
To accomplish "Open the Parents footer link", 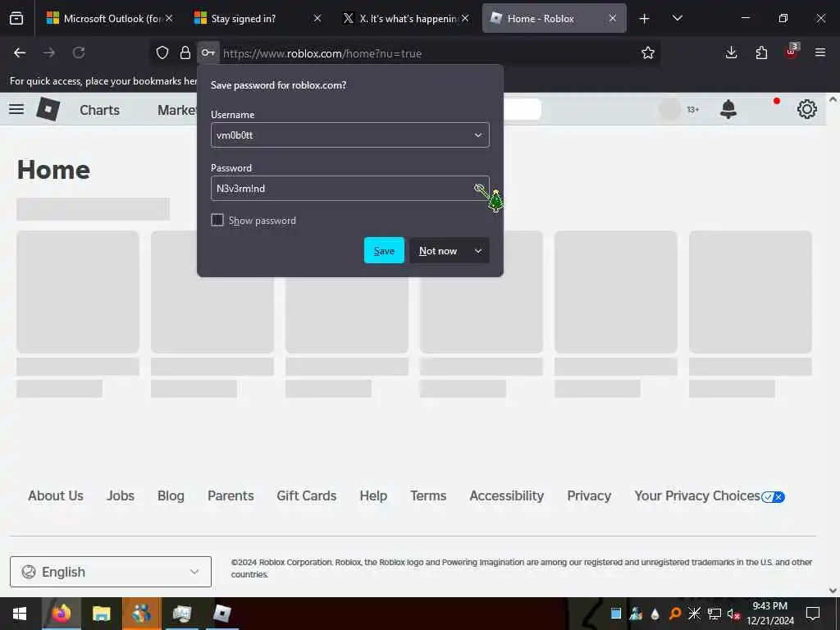I will (231, 496).
